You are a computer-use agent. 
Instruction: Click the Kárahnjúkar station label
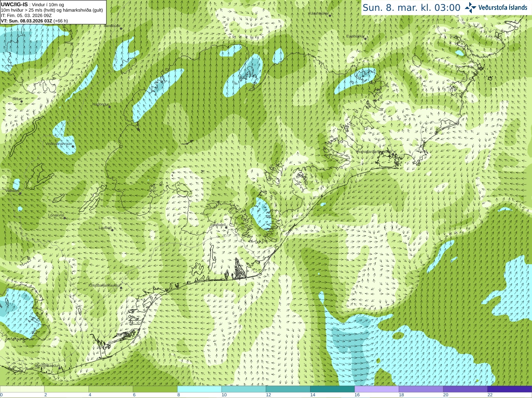click(319, 13)
